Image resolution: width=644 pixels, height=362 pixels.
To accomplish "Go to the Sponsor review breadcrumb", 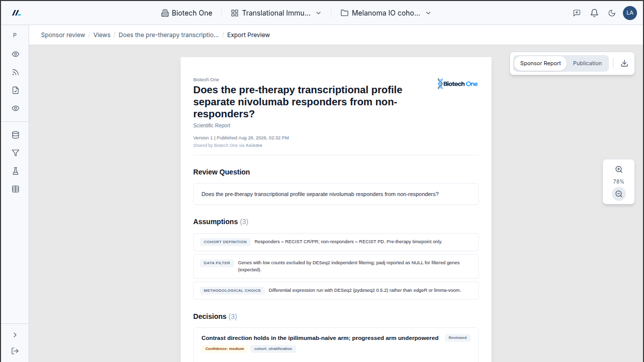I will pyautogui.click(x=63, y=35).
